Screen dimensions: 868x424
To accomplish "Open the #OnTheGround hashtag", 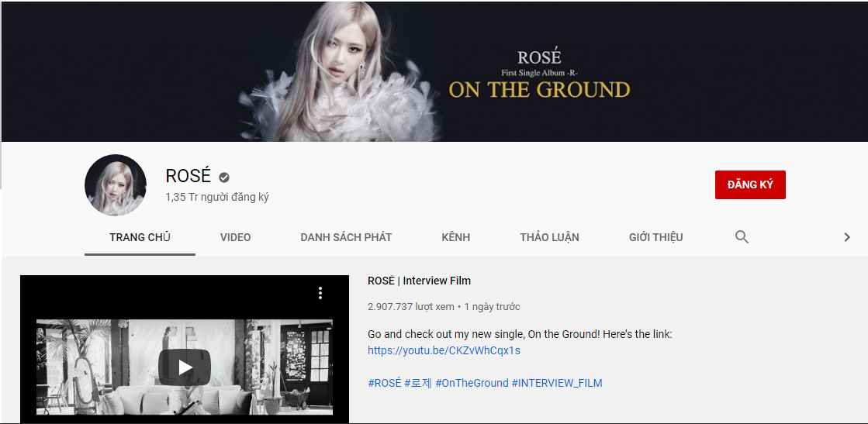I will coord(472,382).
